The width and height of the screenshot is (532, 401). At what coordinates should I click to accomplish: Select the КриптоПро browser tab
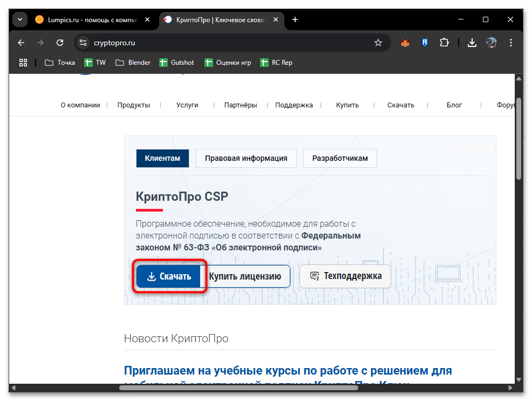click(x=221, y=19)
